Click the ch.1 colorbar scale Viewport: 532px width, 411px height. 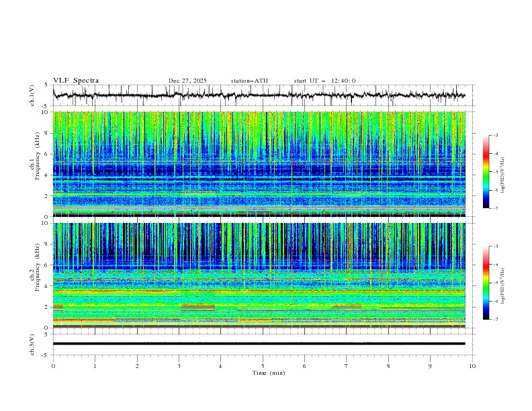click(x=486, y=171)
